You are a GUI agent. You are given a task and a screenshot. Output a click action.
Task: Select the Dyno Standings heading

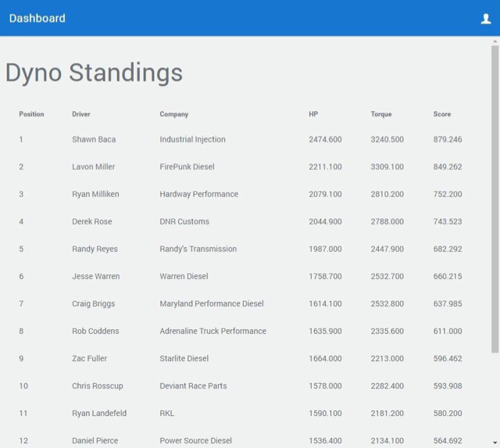point(94,73)
